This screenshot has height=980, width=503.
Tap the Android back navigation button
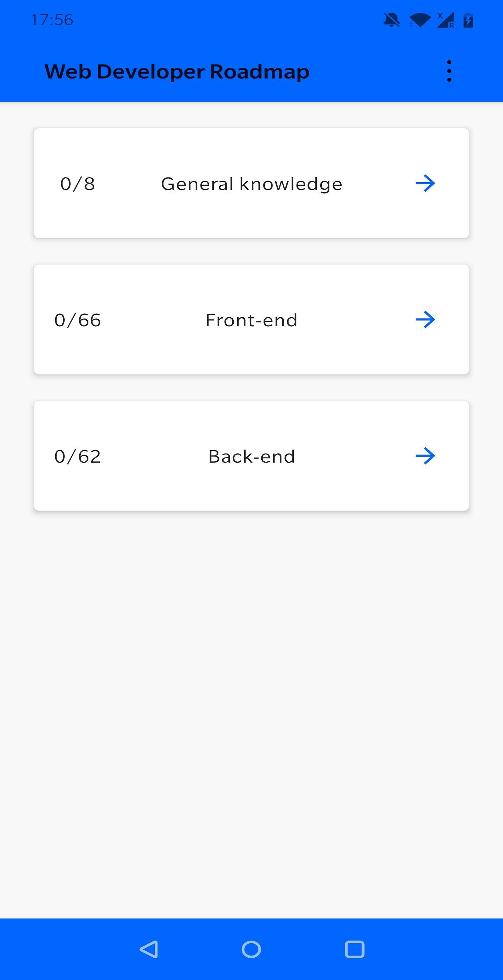(148, 949)
